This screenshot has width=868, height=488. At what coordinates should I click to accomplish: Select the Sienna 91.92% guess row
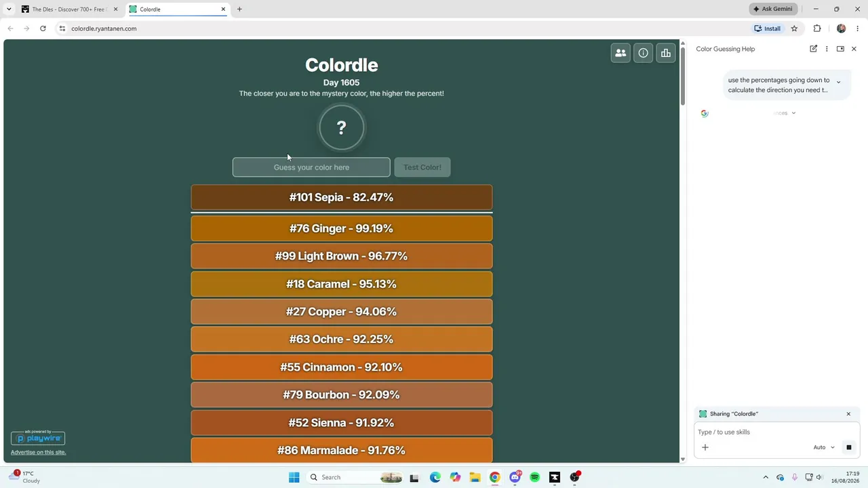341,423
